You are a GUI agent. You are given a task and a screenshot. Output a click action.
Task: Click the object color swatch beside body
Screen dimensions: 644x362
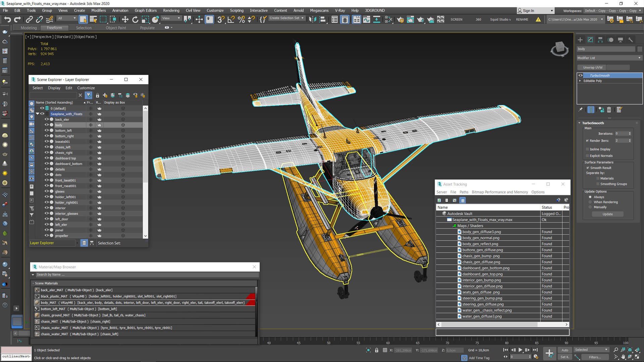point(640,49)
